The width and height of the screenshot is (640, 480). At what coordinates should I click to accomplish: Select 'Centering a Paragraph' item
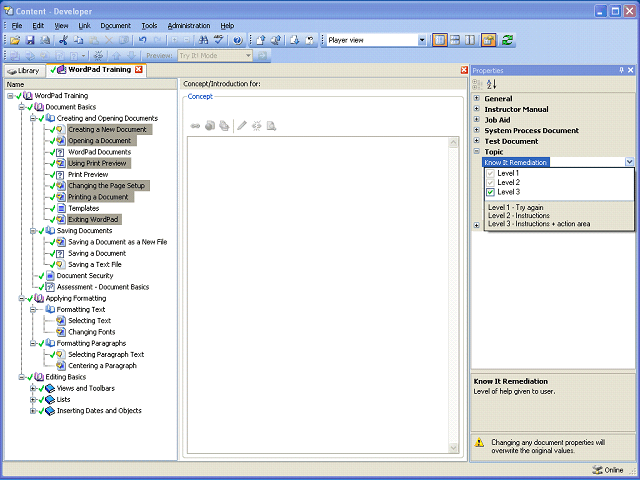click(x=102, y=366)
